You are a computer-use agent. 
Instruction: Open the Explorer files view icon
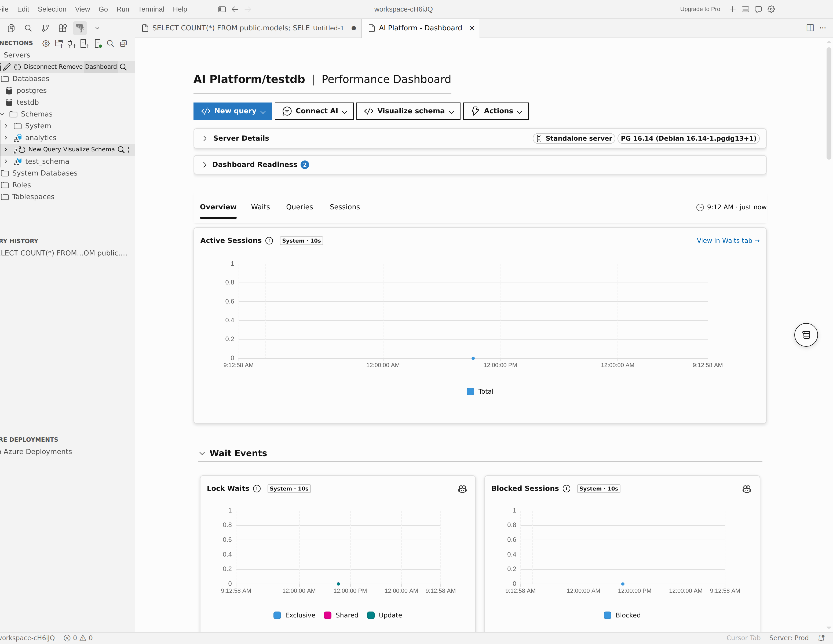pos(12,28)
